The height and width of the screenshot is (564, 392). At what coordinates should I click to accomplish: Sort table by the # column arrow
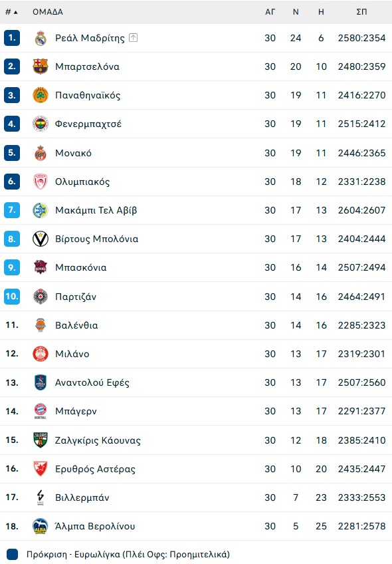coord(11,12)
